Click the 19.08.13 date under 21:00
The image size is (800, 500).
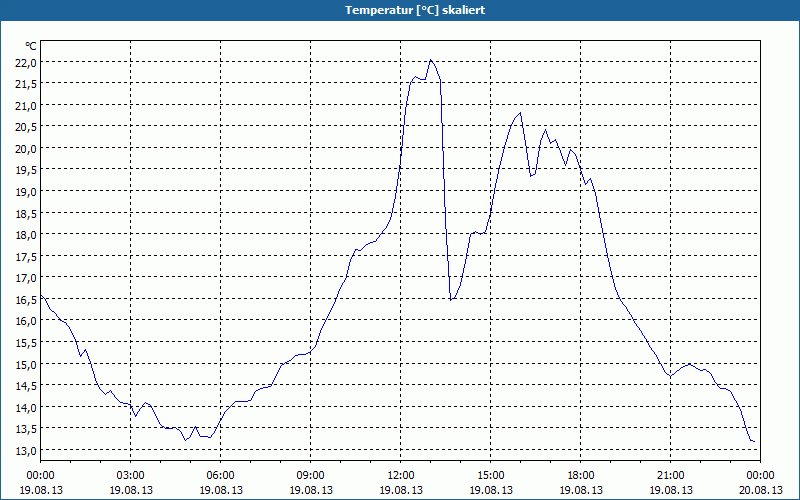(670, 490)
